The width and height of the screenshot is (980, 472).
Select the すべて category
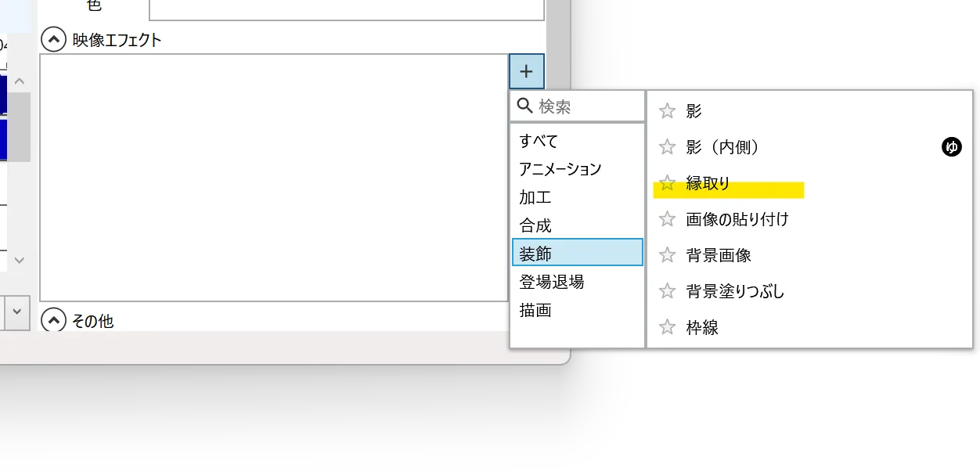coord(578,141)
